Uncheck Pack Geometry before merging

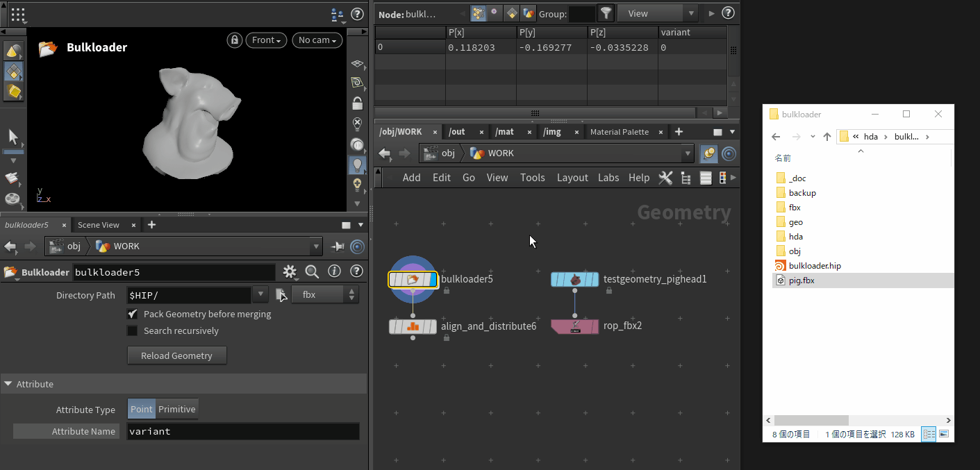tap(132, 314)
